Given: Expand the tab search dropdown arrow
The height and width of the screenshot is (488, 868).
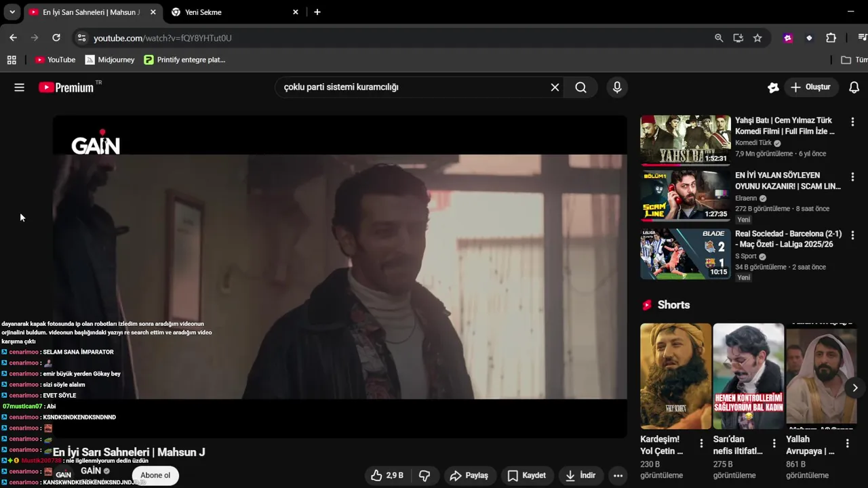Looking at the screenshot, I should click(12, 12).
